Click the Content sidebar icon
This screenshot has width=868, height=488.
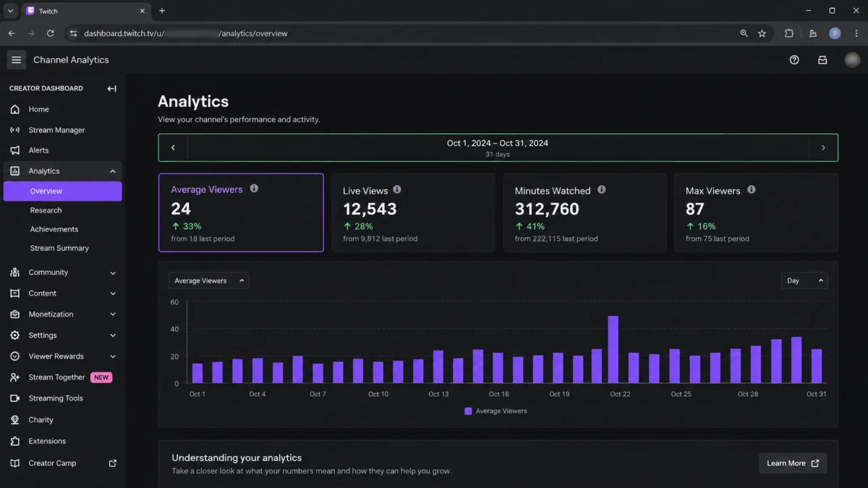click(x=14, y=294)
